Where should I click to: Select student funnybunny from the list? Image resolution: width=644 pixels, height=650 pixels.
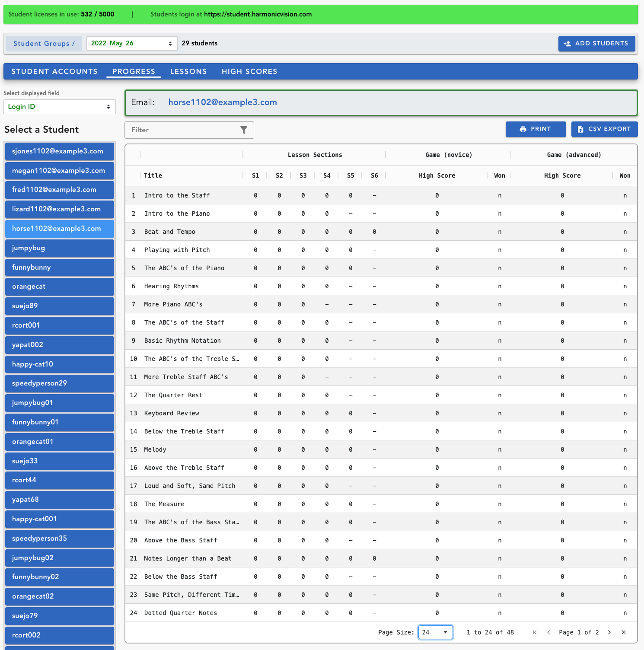[60, 268]
